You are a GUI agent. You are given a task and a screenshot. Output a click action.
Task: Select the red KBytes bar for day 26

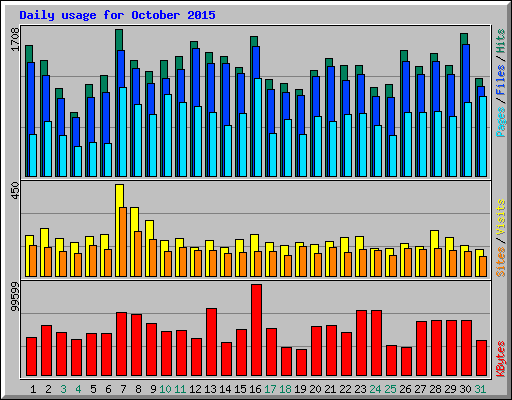point(406,362)
